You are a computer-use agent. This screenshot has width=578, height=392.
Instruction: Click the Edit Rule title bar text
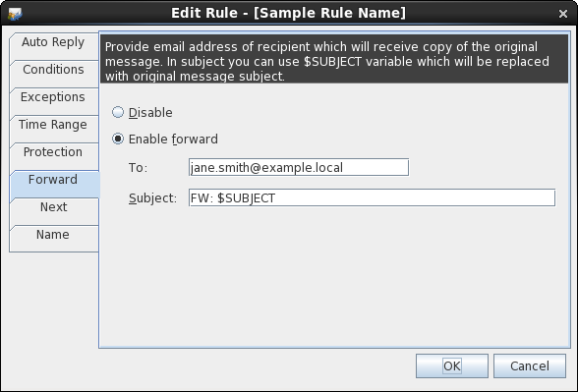click(288, 13)
